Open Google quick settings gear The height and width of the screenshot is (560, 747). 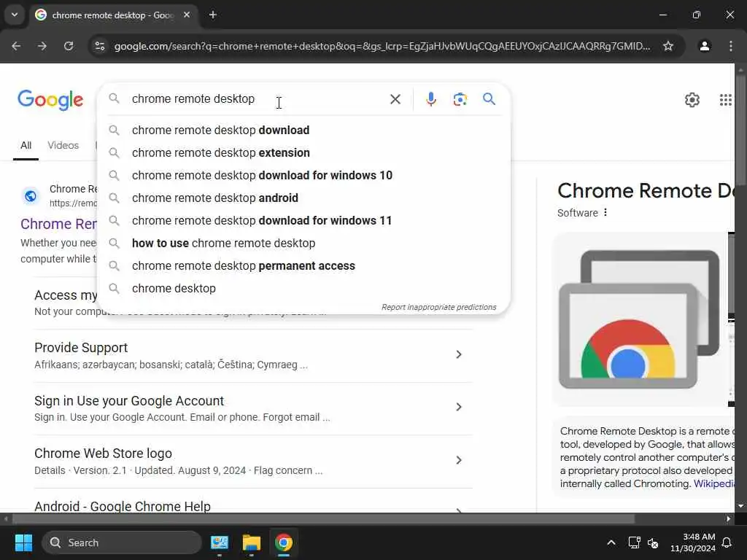coord(692,99)
